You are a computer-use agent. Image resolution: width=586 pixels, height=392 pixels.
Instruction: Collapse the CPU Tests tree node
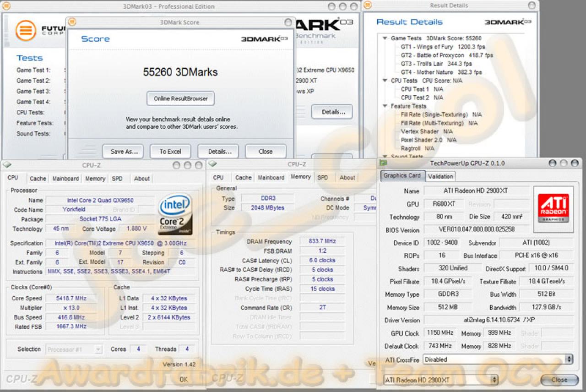pyautogui.click(x=385, y=81)
